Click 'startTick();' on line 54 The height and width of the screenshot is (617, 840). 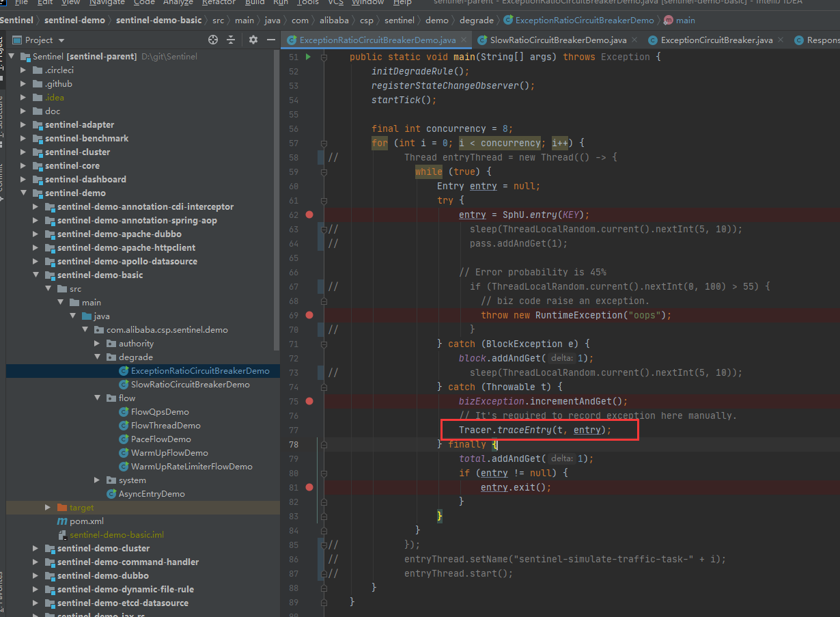[404, 100]
